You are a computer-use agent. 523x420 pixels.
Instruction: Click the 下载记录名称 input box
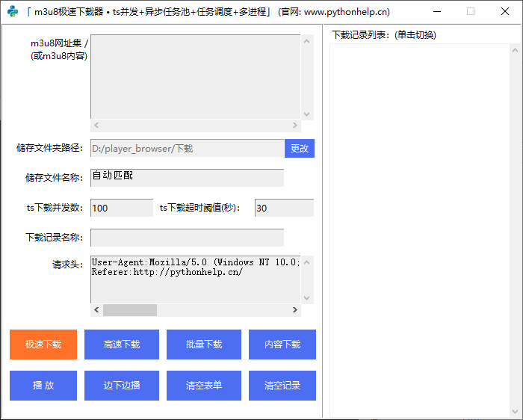(187, 238)
